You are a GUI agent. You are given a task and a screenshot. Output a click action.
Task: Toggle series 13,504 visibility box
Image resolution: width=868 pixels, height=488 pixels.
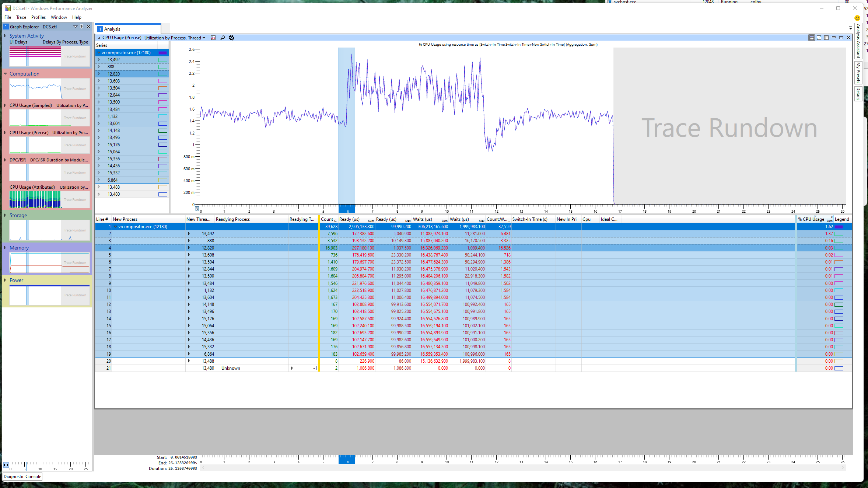coord(162,88)
